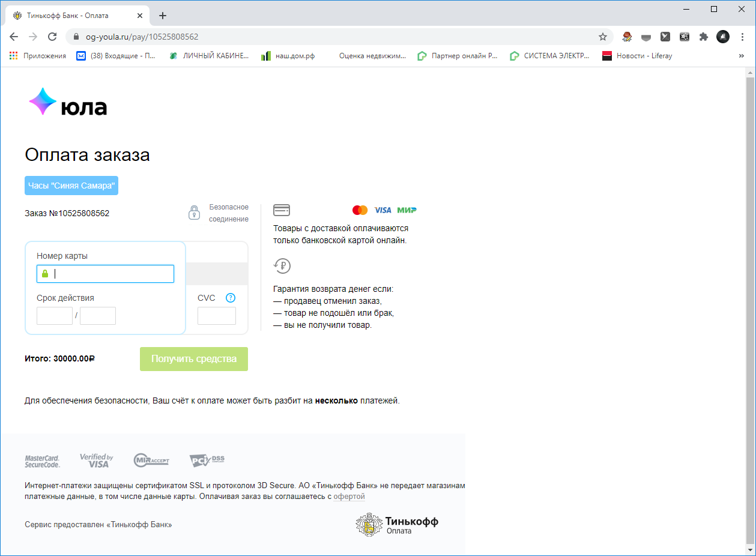Click Verified by VISA badge

(97, 461)
